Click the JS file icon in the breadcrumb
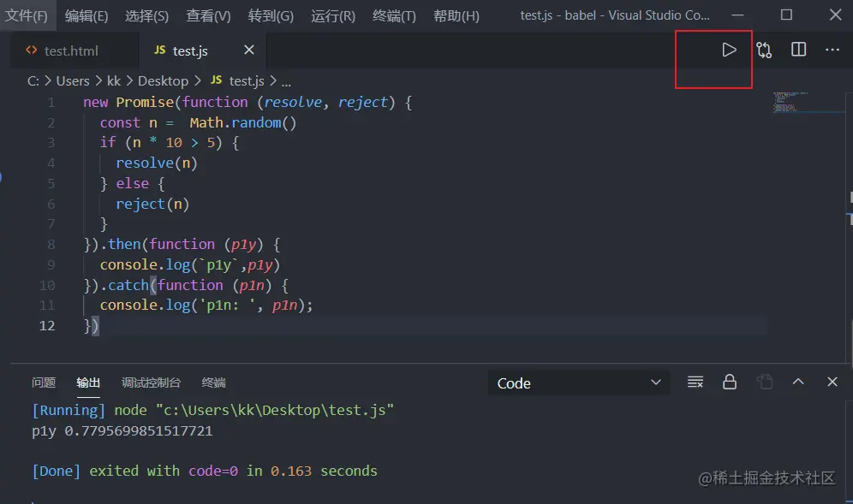 216,80
